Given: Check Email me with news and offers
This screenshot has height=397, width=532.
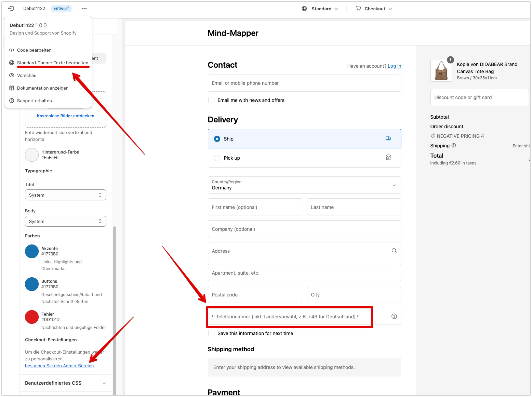Looking at the screenshot, I should [x=211, y=100].
